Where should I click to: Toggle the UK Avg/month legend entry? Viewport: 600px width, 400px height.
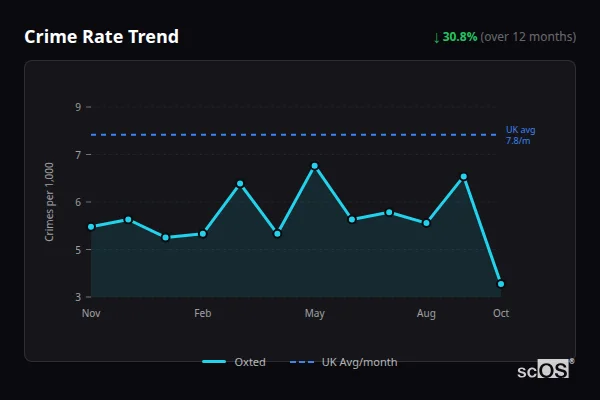tap(343, 362)
